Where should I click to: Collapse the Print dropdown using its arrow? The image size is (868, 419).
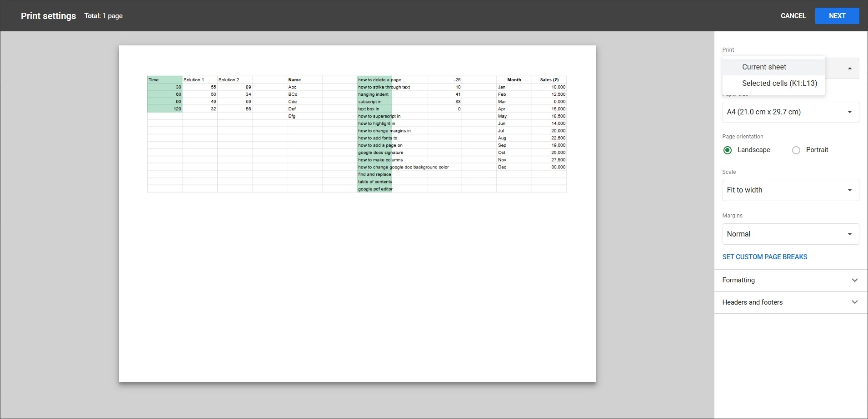coord(849,68)
